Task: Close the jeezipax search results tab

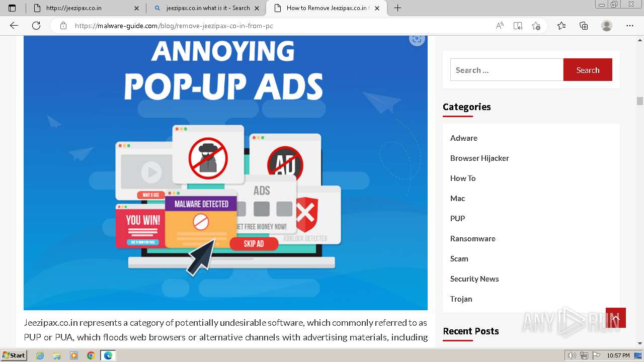Action: tap(257, 8)
